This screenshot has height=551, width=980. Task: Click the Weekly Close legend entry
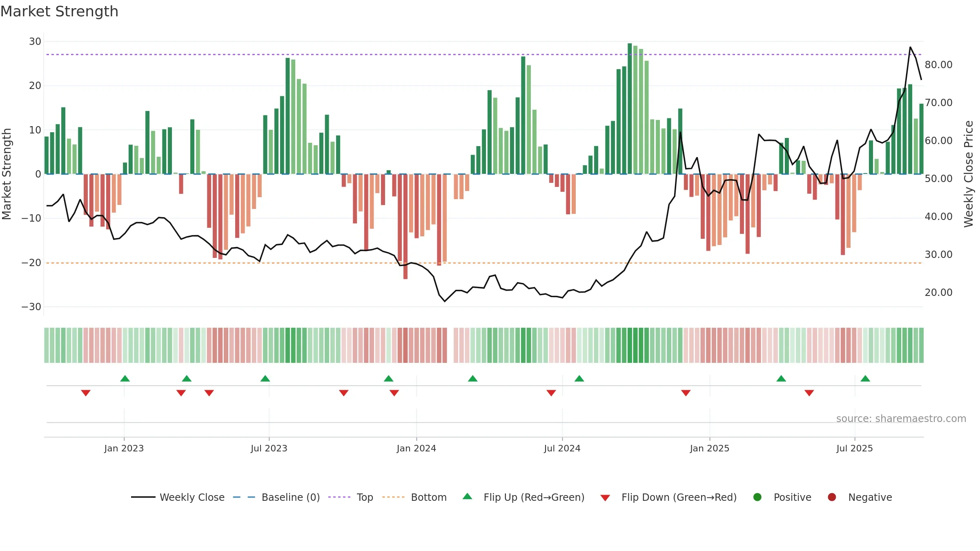[x=178, y=497]
